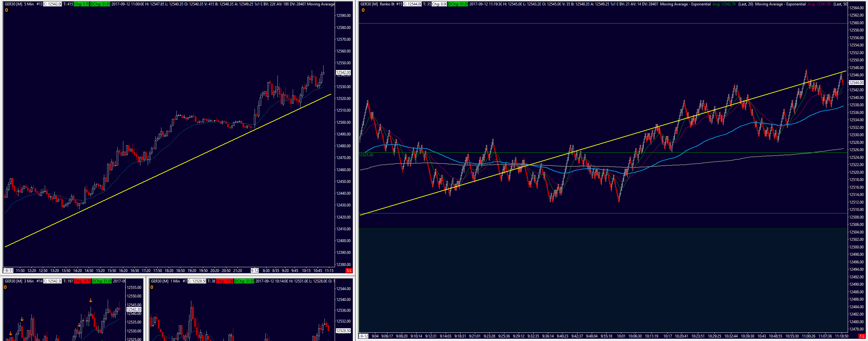Click the orange 0 position indicator in Renko chart

[363, 10]
